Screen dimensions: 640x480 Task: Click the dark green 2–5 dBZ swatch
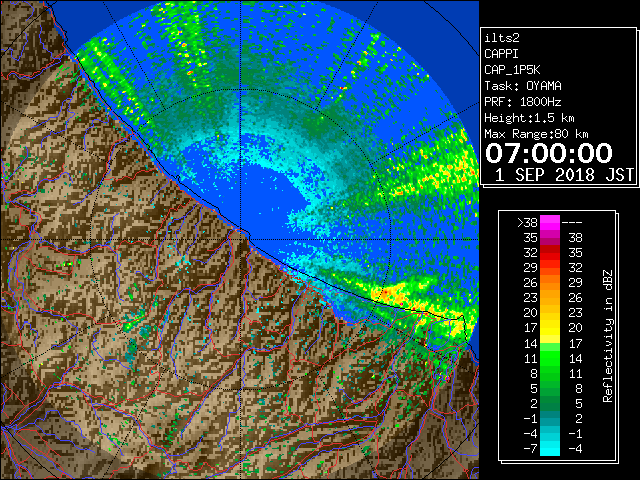pyautogui.click(x=550, y=403)
